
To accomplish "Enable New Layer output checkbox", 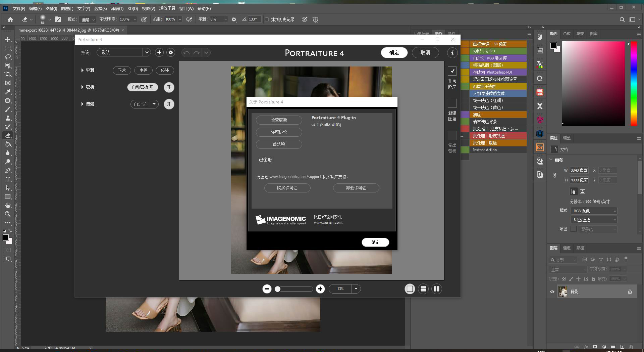I will click(x=452, y=103).
